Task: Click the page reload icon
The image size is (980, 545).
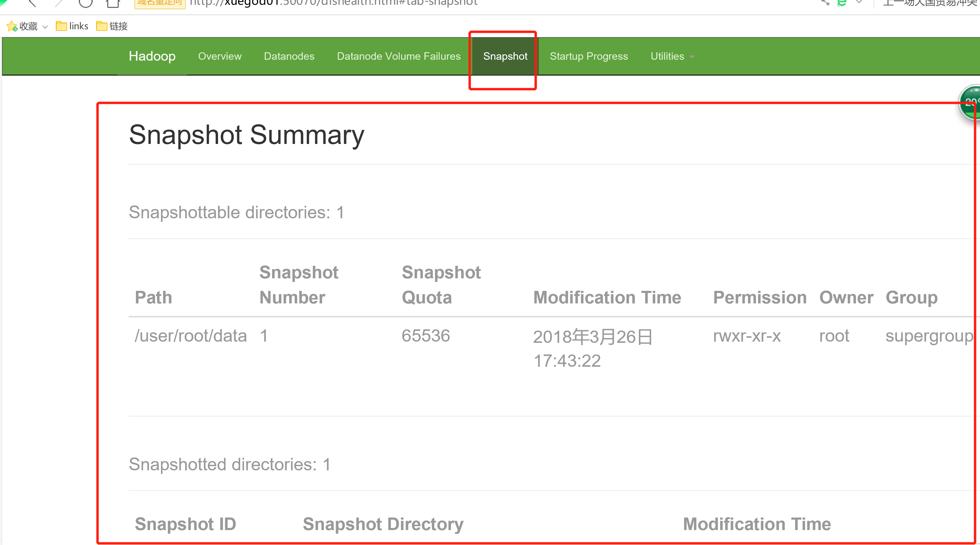Action: (x=86, y=3)
